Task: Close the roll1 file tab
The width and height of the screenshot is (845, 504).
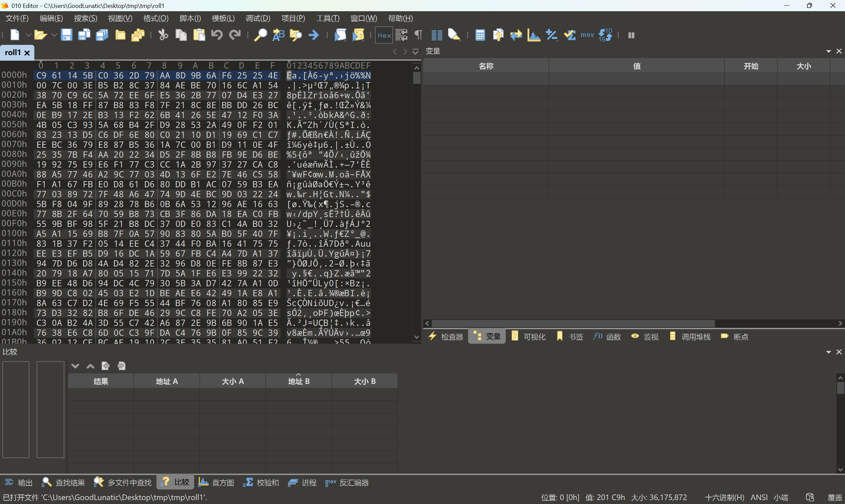Action: click(x=27, y=53)
